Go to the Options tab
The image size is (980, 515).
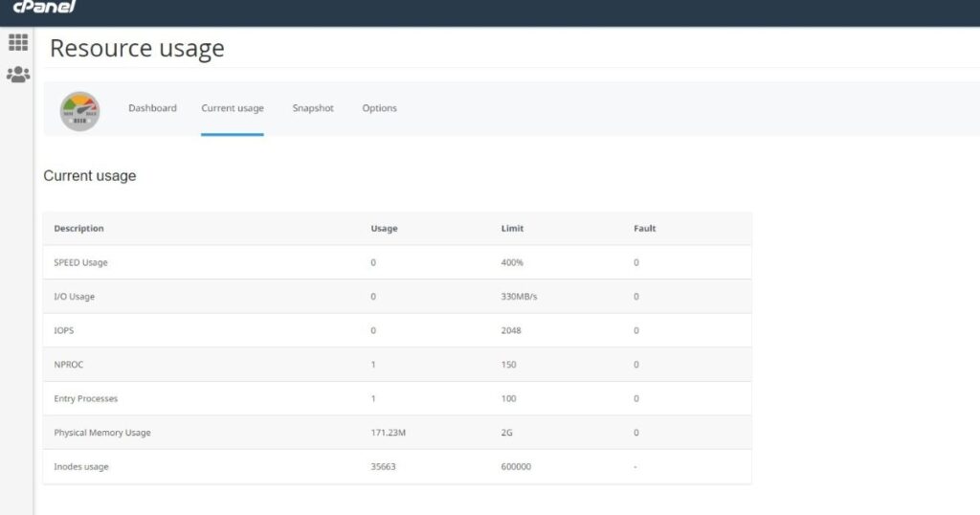[379, 108]
